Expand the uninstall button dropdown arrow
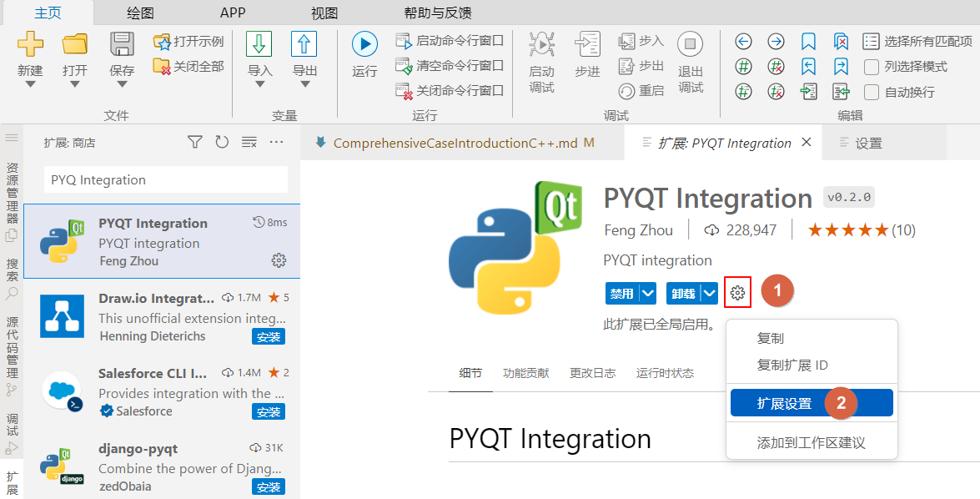The height and width of the screenshot is (499, 980). click(x=709, y=293)
